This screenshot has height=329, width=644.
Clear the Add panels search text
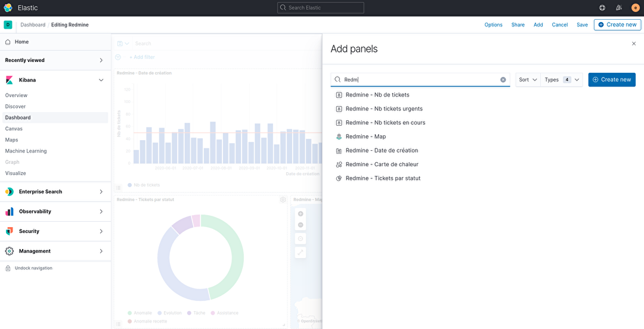(x=503, y=80)
